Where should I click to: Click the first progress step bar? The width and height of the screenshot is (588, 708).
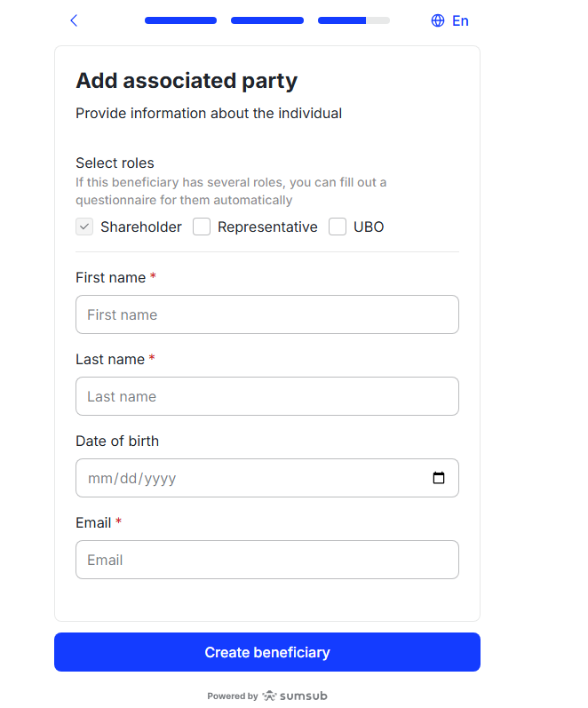[180, 20]
